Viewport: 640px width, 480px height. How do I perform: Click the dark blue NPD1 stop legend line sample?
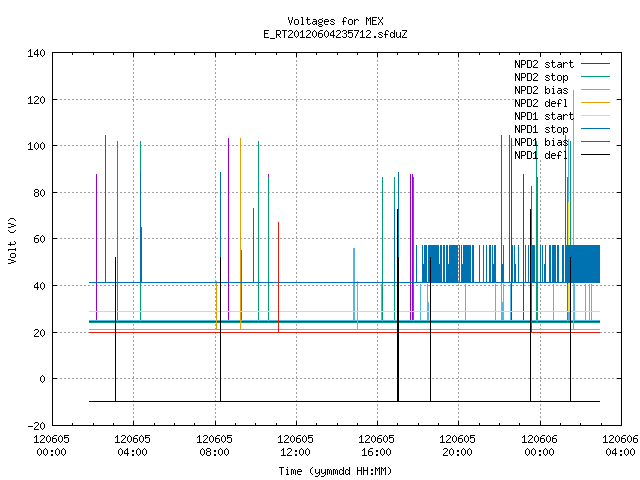[x=595, y=129]
